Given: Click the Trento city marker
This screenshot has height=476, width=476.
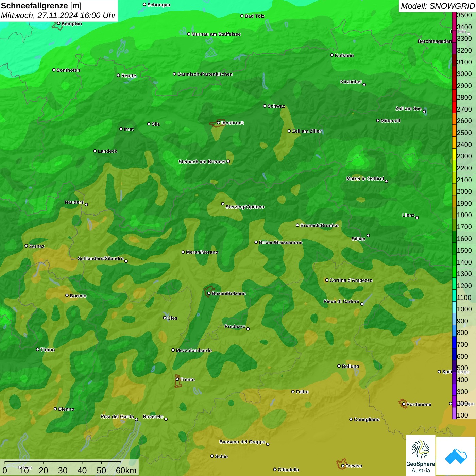Looking at the screenshot, I should (x=177, y=379).
